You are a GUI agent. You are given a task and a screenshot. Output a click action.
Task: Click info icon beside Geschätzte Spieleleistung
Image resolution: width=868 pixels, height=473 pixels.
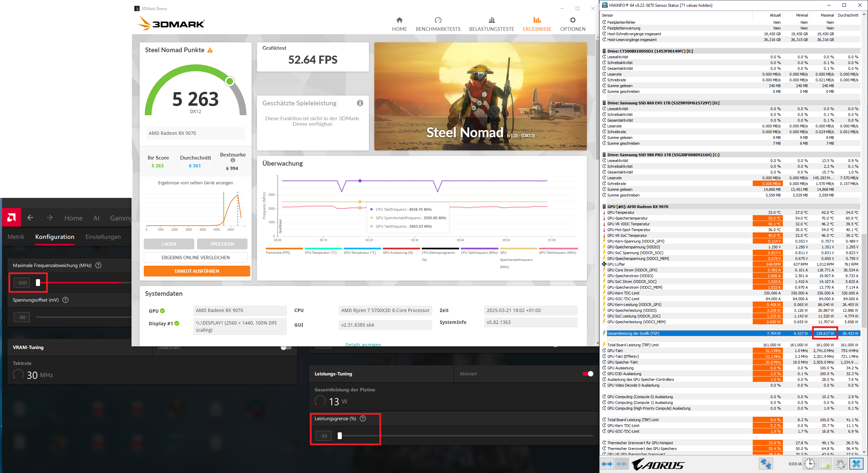pyautogui.click(x=360, y=103)
